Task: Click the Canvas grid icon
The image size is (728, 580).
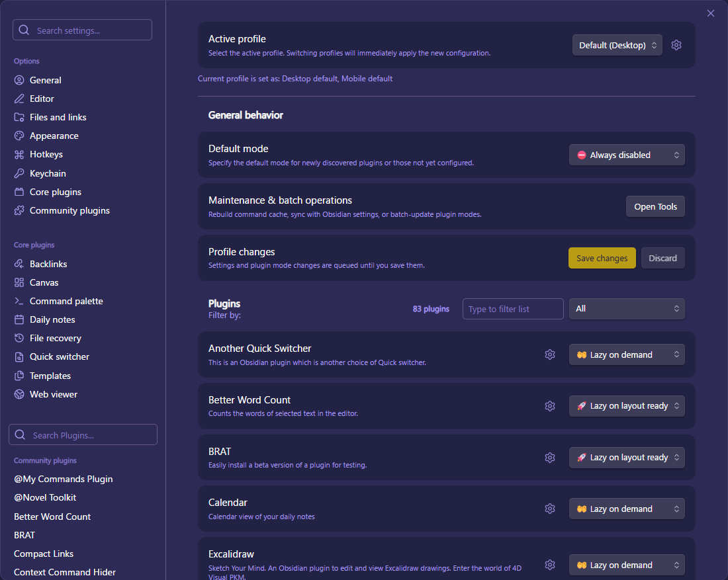Action: click(x=19, y=282)
